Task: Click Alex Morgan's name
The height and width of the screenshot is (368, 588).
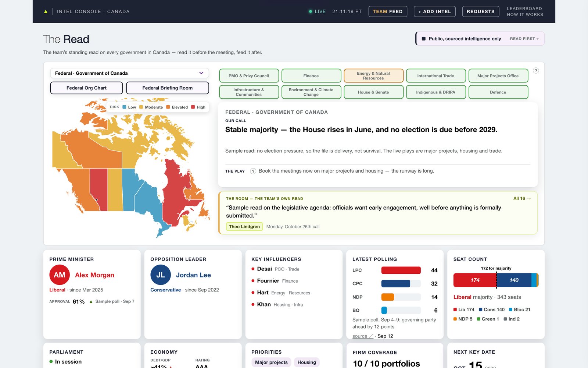Action: coord(94,275)
